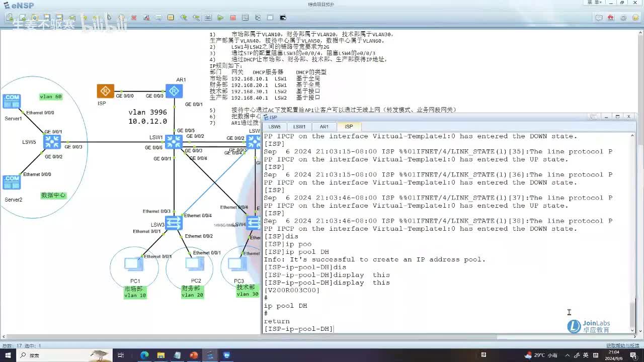Click the '10.0.12.0' network text
Viewport: 644px width, 362px height.
click(x=147, y=122)
